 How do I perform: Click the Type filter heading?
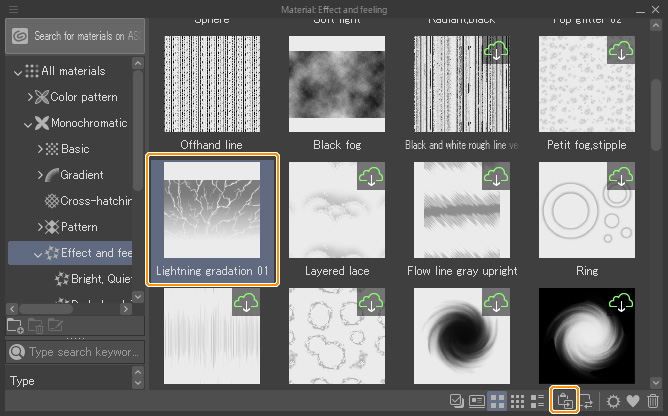(x=22, y=381)
